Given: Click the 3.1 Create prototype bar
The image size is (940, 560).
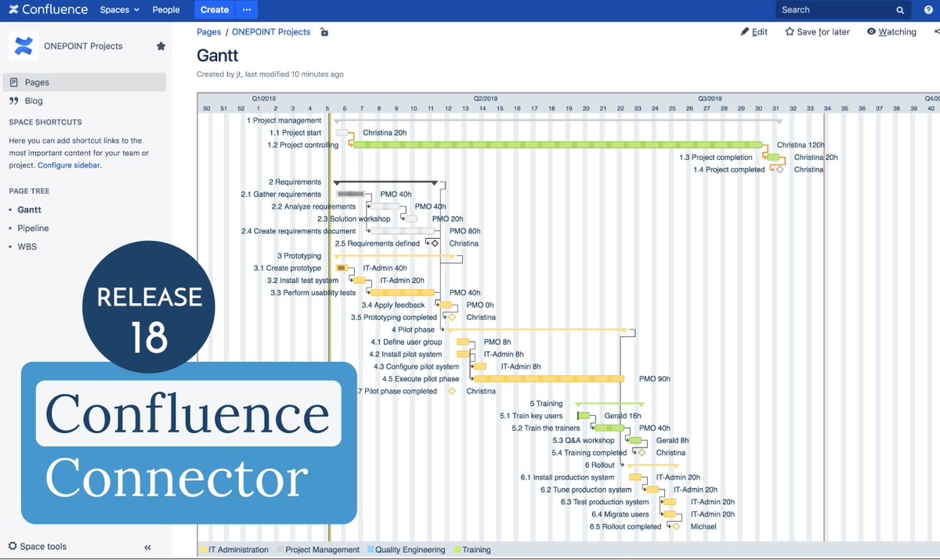Looking at the screenshot, I should (x=342, y=268).
